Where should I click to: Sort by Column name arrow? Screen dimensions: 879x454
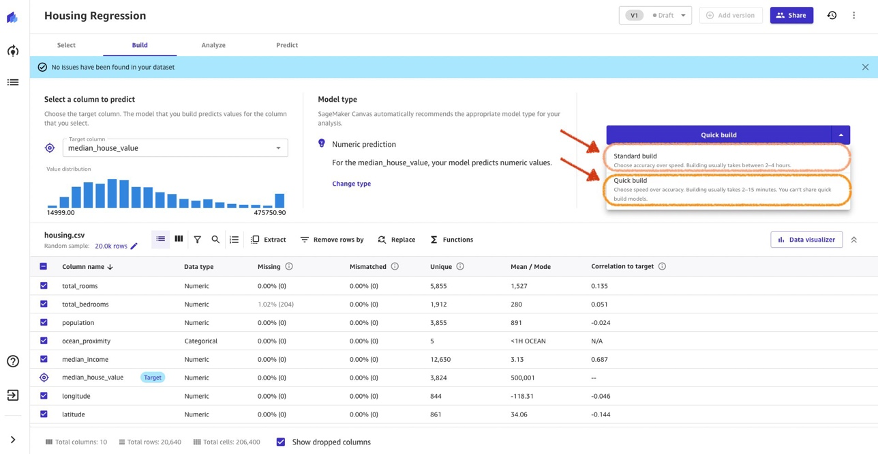pos(110,267)
